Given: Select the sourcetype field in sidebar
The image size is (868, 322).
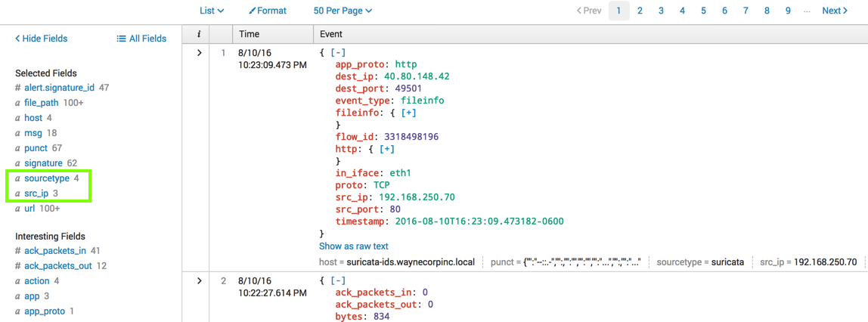Looking at the screenshot, I should point(46,178).
